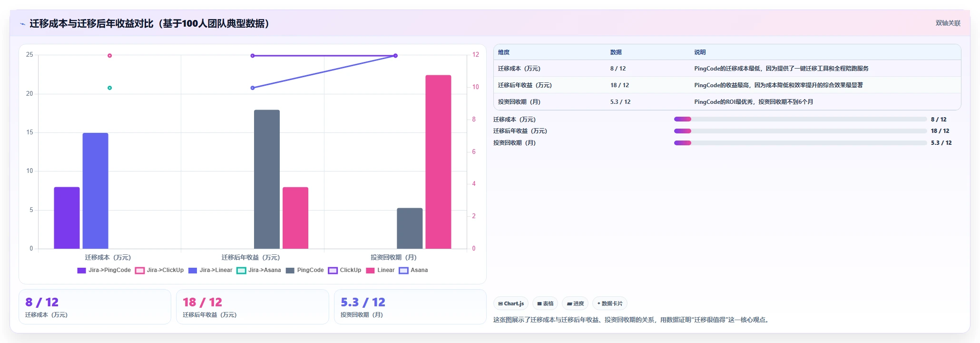Click the 表格 tag chip
The image size is (980, 343).
(545, 303)
